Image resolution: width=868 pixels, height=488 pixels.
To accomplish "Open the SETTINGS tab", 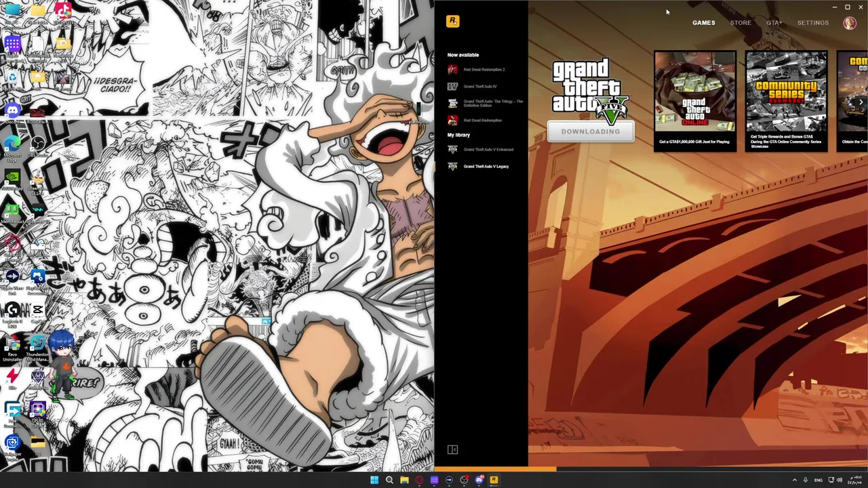I will coord(812,22).
